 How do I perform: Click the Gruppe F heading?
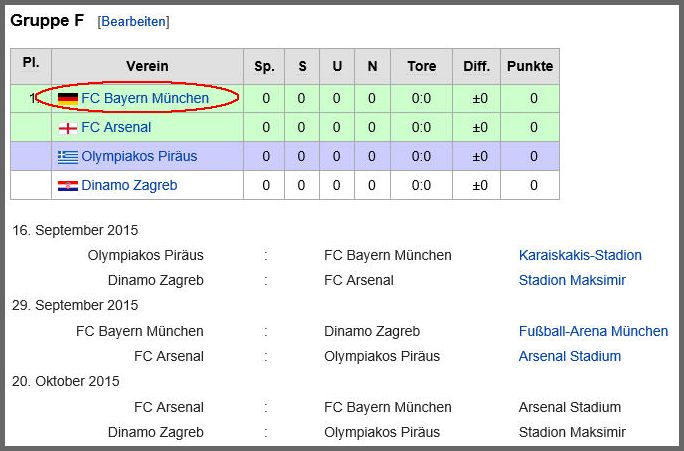pos(47,20)
